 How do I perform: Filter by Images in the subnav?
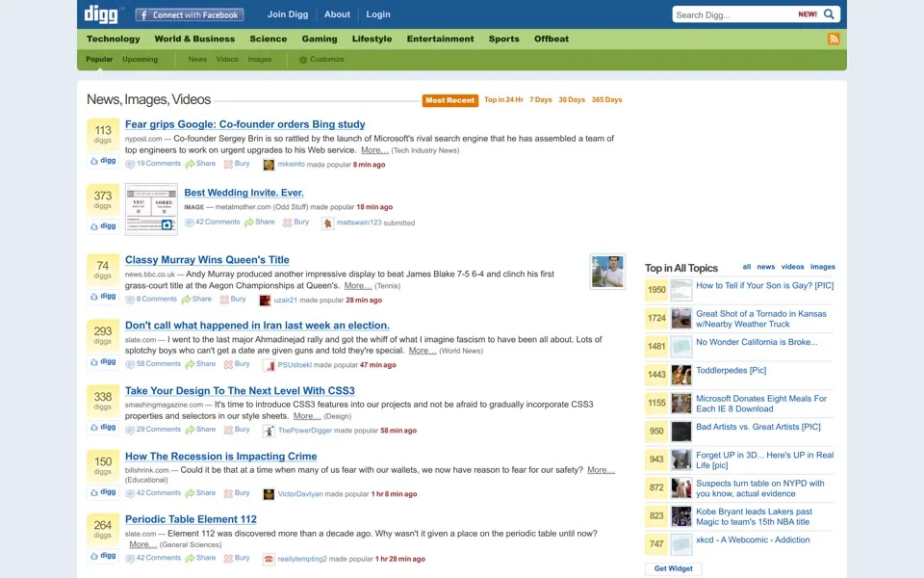click(x=259, y=60)
